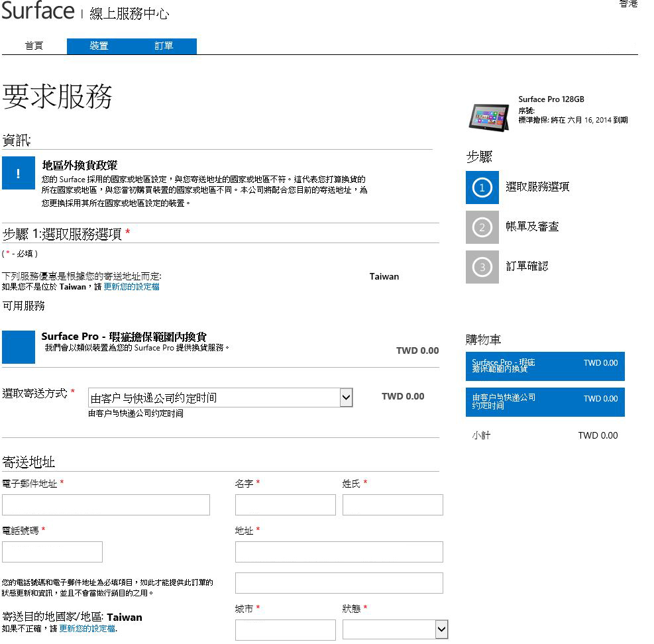Click 更新您的設定檔 link under destination country

(87, 628)
